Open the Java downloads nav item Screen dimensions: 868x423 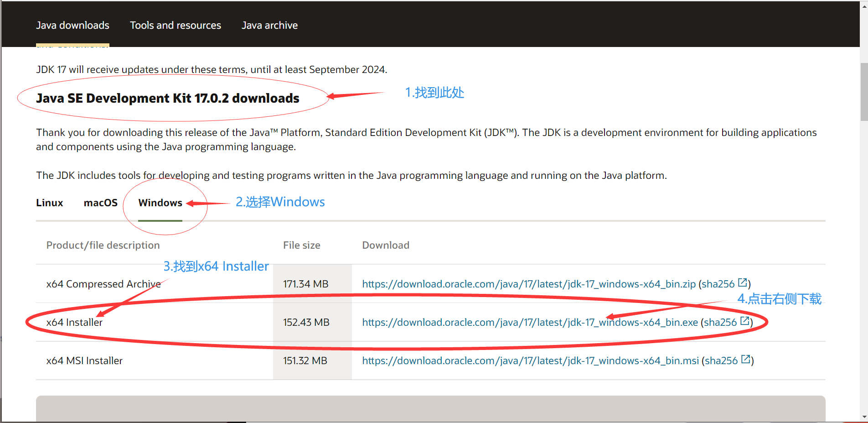pos(72,25)
